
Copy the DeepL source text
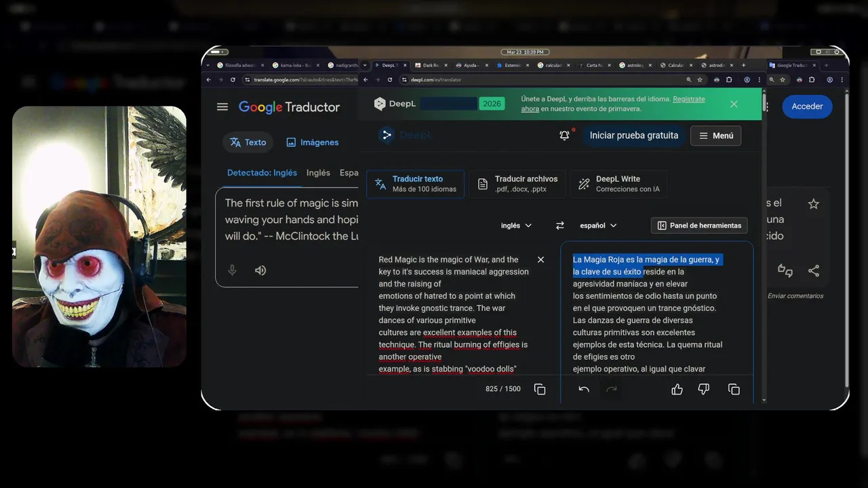pyautogui.click(x=540, y=389)
